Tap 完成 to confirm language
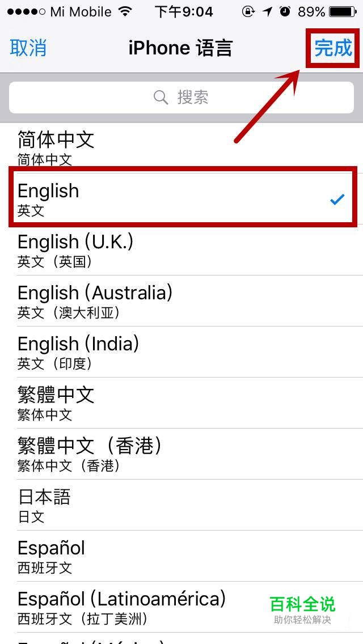Viewport: 363px width, 644px height. pos(334,48)
